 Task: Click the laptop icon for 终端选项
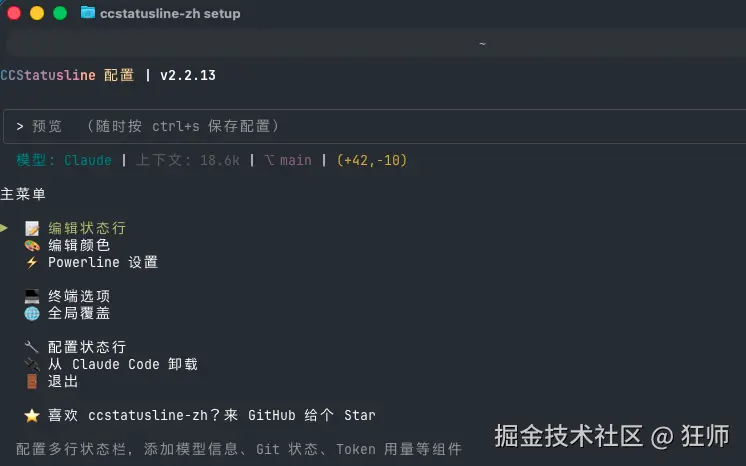coord(32,297)
